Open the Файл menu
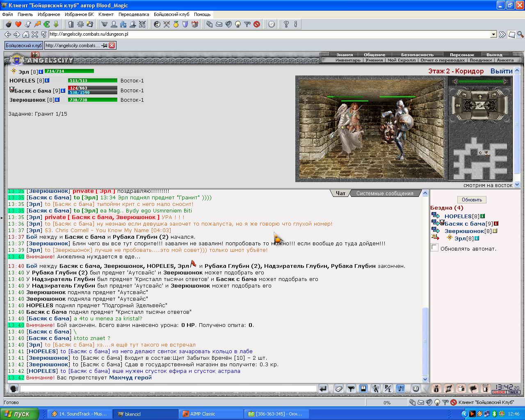Screen dimensions: 525x420 click(7, 14)
